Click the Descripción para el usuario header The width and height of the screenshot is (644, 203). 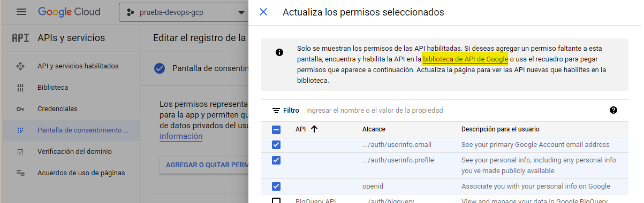[500, 129]
